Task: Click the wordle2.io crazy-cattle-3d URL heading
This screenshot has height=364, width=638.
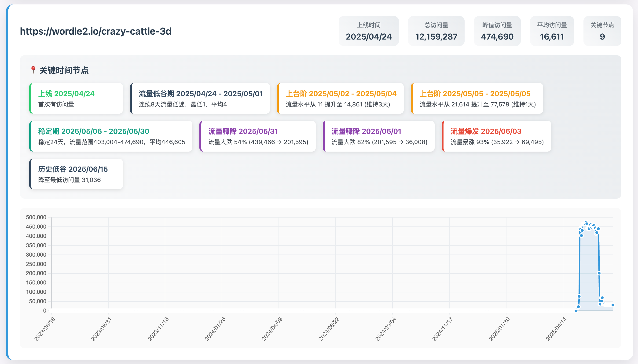Action: (95, 31)
